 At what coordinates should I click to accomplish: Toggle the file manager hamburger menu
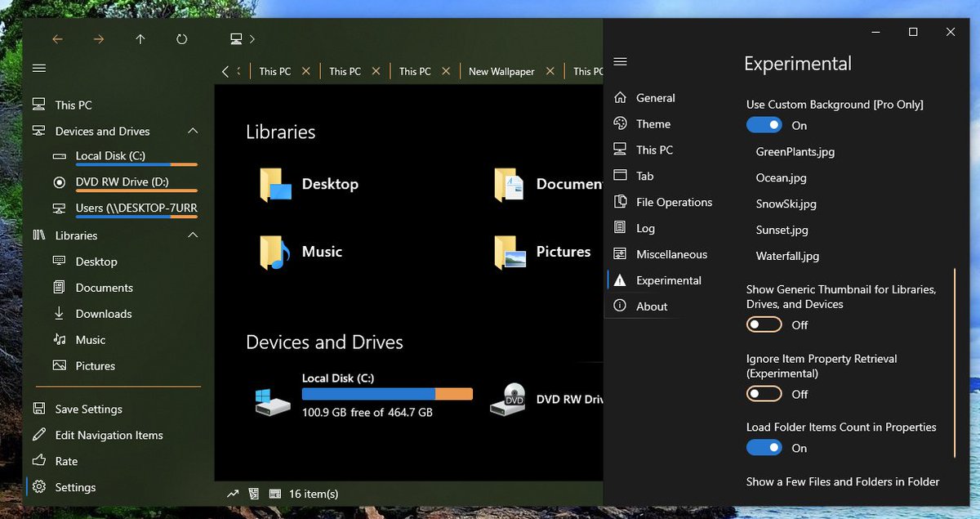point(39,68)
